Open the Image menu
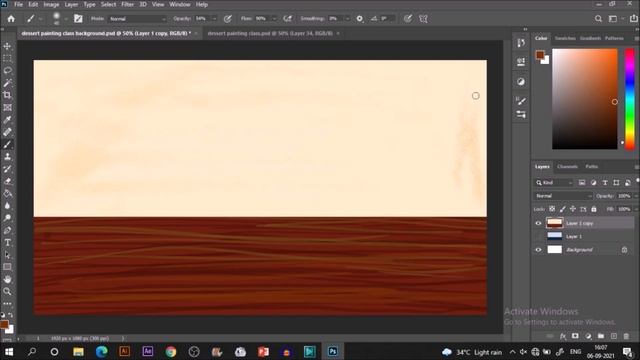Viewport: 640px width, 360px height. click(51, 4)
